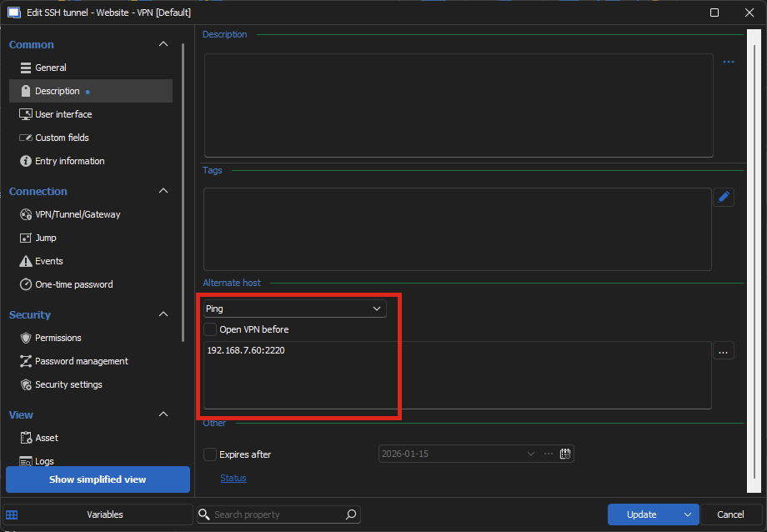Image resolution: width=767 pixels, height=532 pixels.
Task: Open the expiration date dropdown arrow
Action: click(531, 454)
